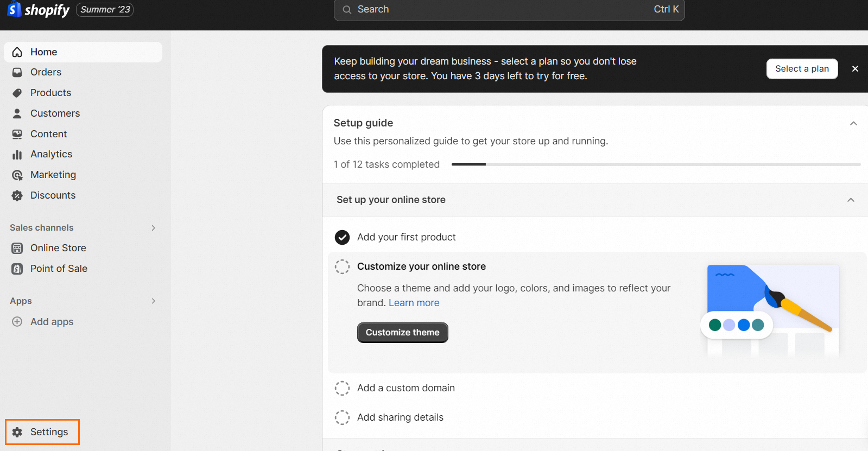868x451 pixels.
Task: Click the Point of Sale bag icon
Action: tap(17, 269)
